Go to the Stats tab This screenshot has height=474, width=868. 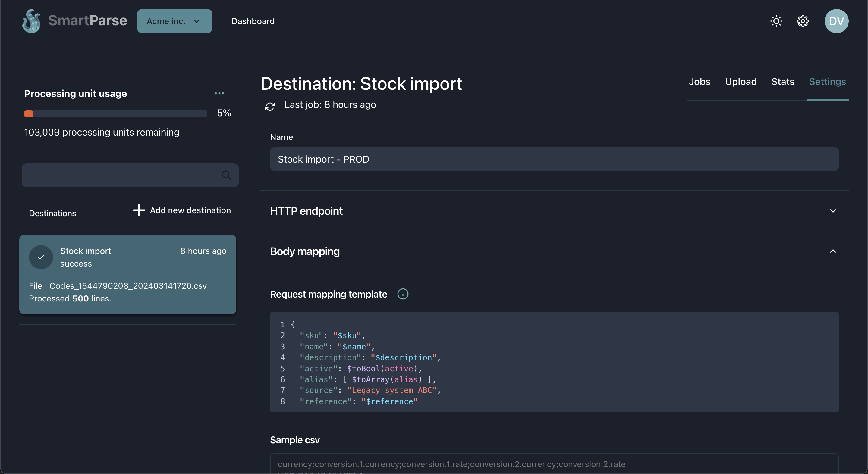coord(782,82)
